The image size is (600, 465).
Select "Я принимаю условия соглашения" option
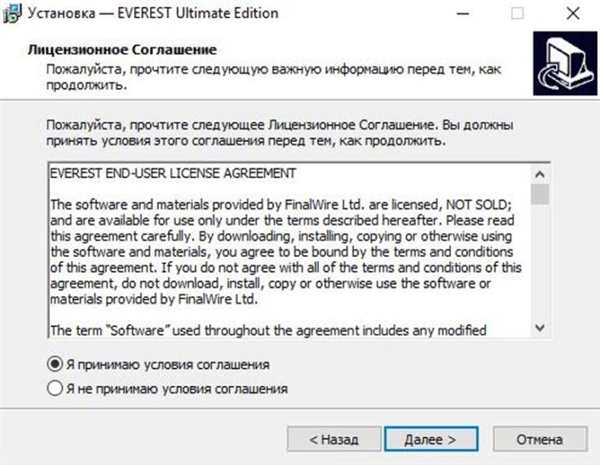click(158, 364)
